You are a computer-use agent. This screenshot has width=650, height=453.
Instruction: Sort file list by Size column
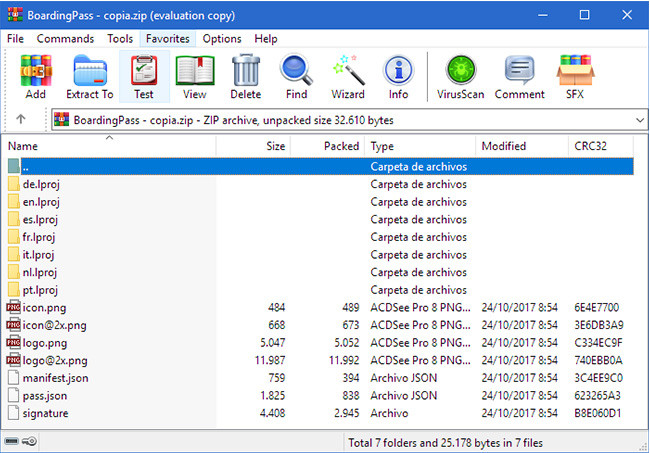[x=275, y=146]
